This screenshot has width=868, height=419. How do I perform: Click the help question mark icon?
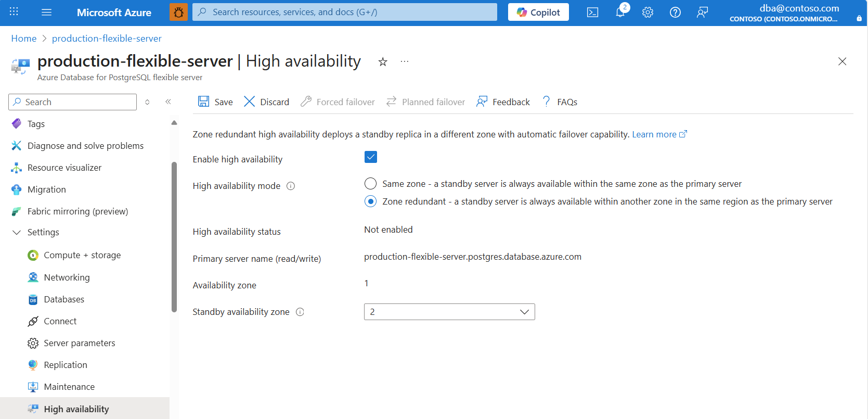675,12
